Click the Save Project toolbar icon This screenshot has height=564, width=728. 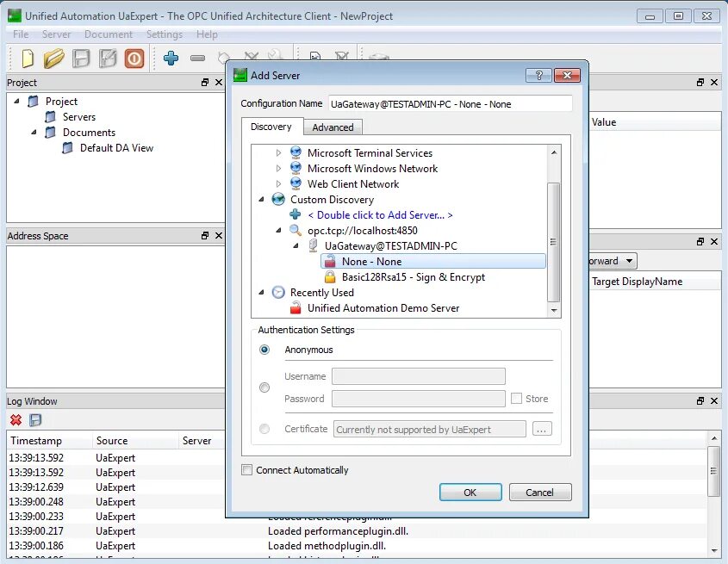[x=81, y=59]
